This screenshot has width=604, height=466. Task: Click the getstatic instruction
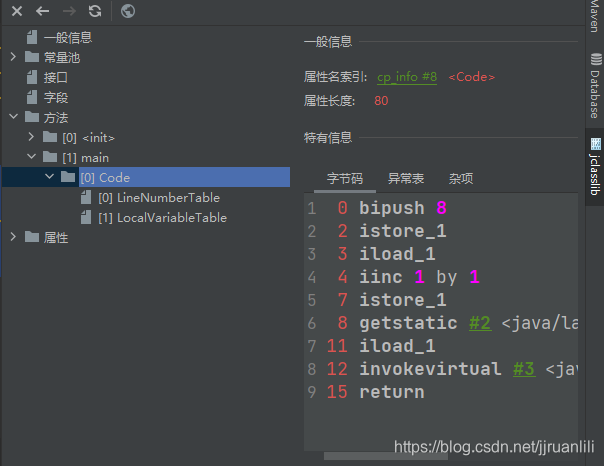click(408, 323)
